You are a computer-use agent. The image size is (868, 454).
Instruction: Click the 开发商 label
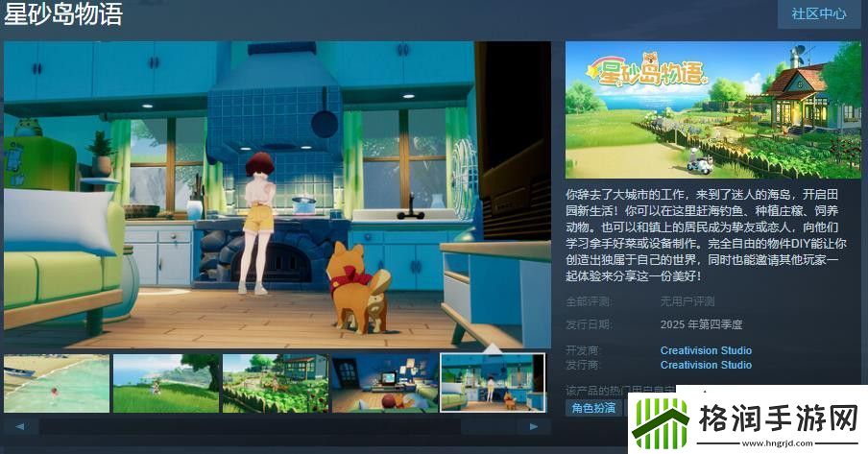pyautogui.click(x=583, y=350)
